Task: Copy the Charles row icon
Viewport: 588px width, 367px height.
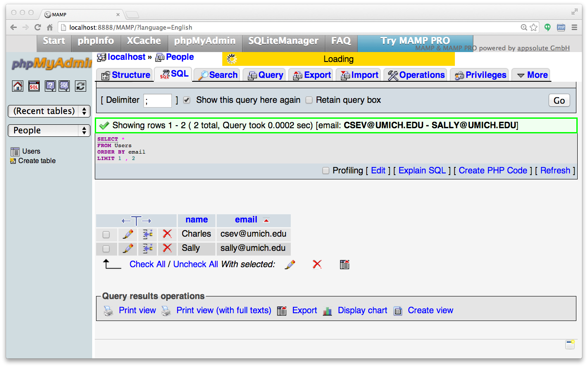Action: coord(148,234)
